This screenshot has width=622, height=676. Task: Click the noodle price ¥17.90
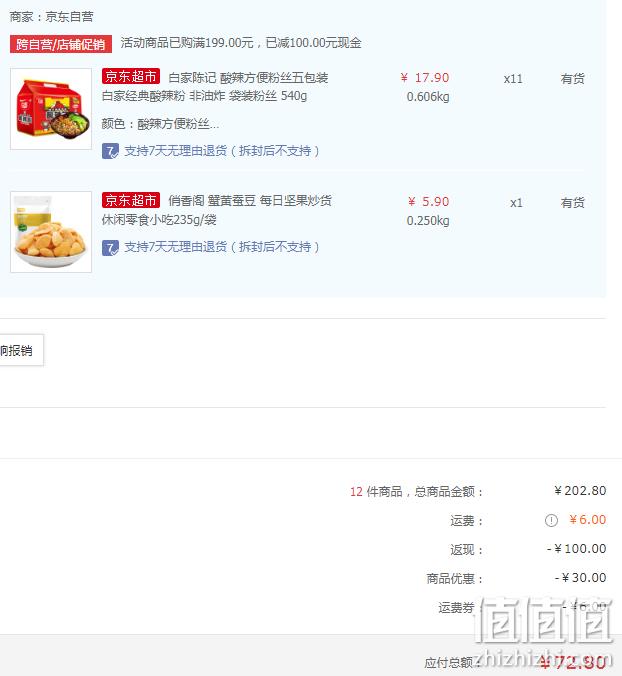pos(425,78)
